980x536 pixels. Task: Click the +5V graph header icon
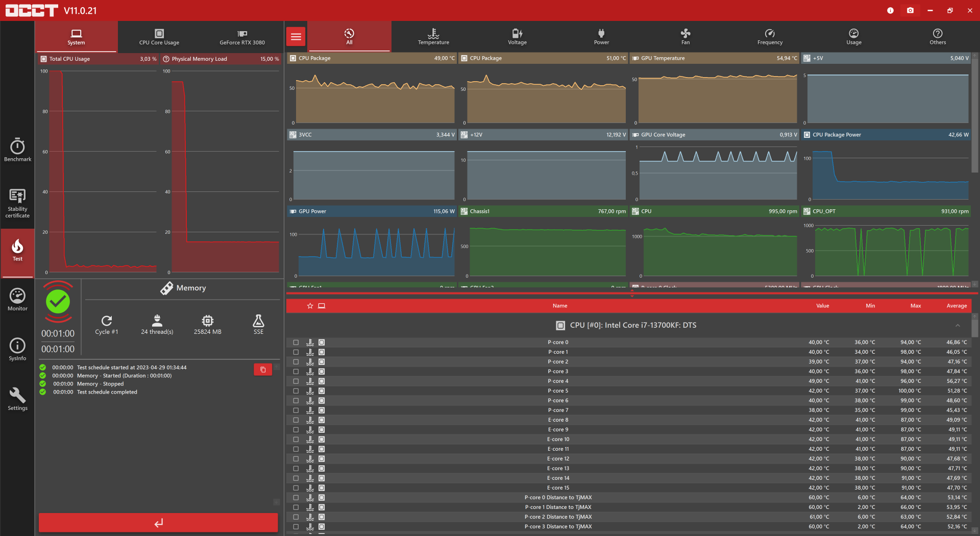[807, 58]
